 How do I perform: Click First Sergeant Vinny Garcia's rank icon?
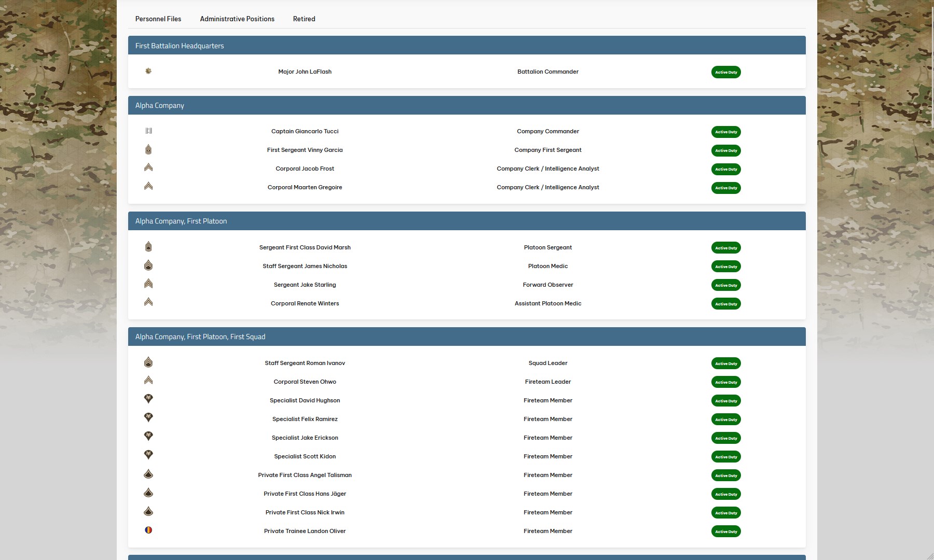tap(148, 150)
